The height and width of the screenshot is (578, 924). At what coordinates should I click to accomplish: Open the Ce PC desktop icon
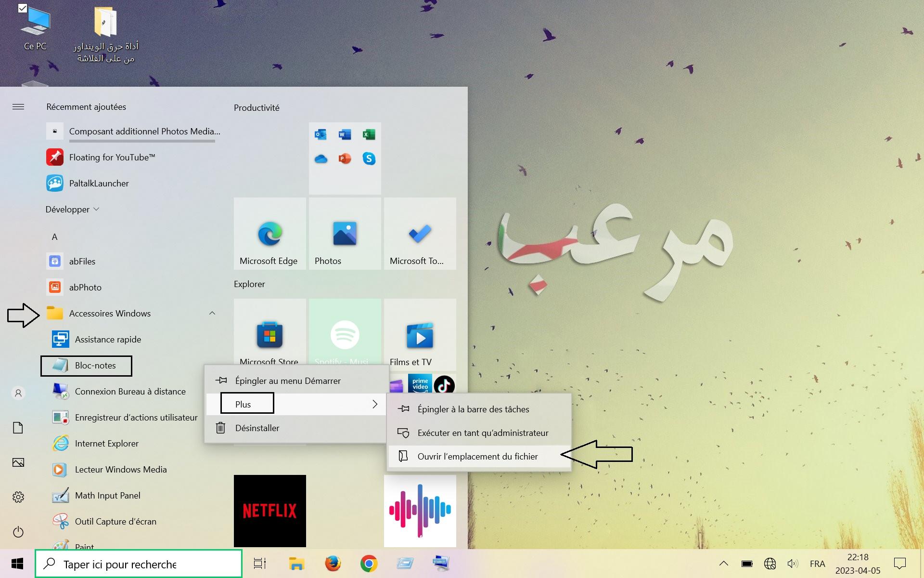(35, 28)
